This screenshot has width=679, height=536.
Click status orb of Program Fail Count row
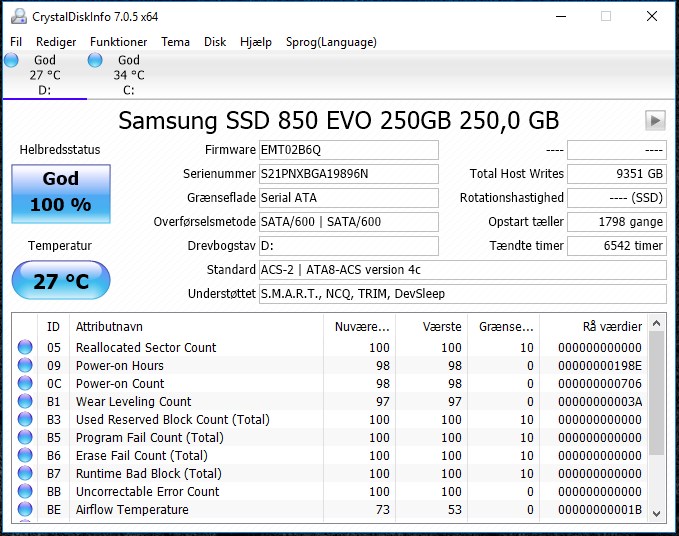(25, 437)
